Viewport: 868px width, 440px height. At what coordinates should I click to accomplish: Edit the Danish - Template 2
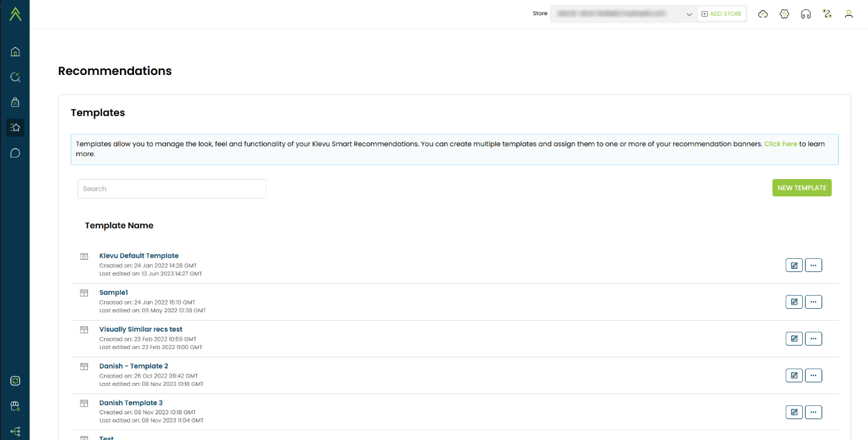794,375
